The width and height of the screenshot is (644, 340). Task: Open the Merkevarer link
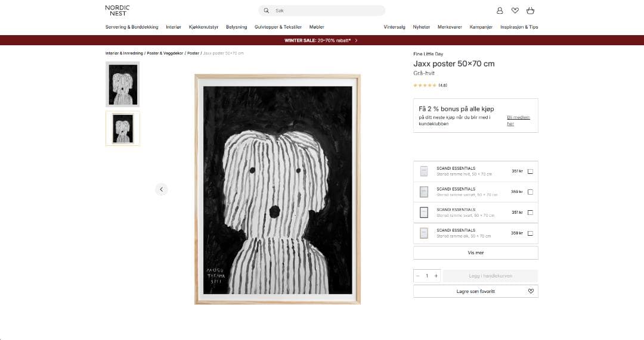tap(450, 27)
